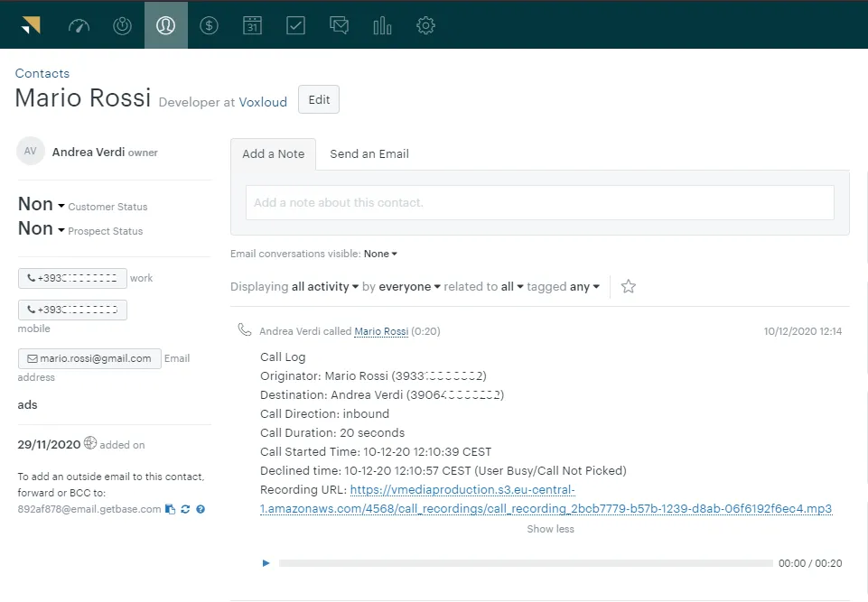Screen dimensions: 868x602
Task: Click the AV owner avatar
Action: coord(31,151)
